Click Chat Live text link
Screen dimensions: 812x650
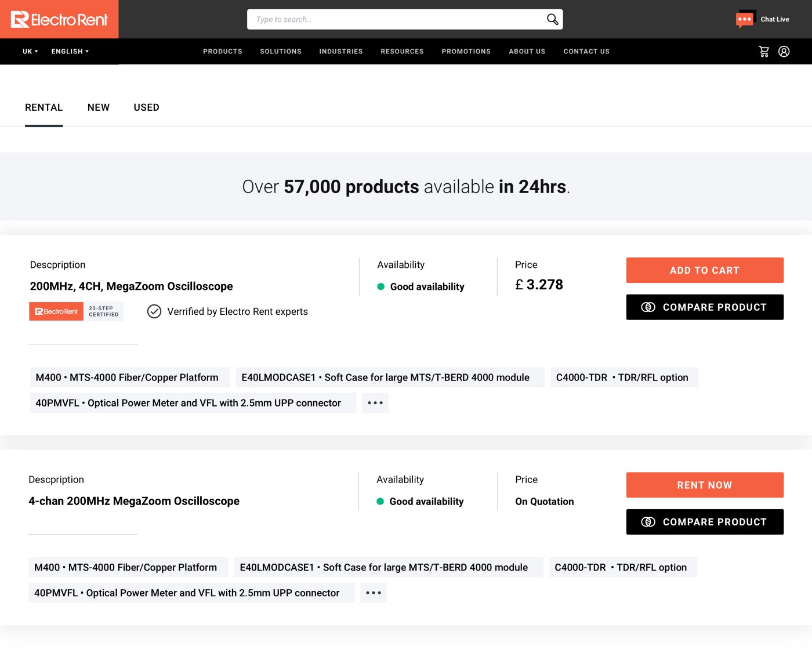click(x=775, y=19)
